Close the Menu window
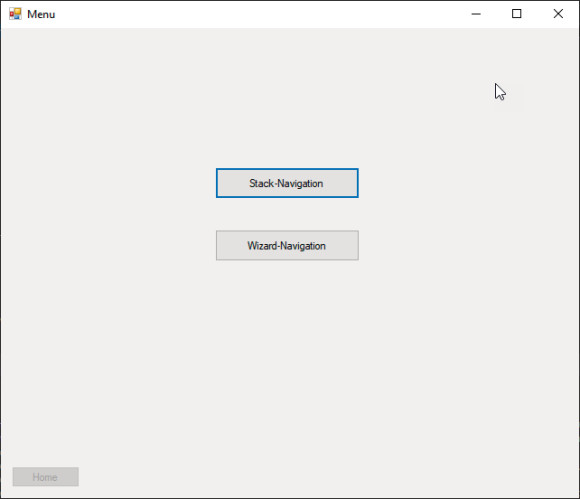 558,14
